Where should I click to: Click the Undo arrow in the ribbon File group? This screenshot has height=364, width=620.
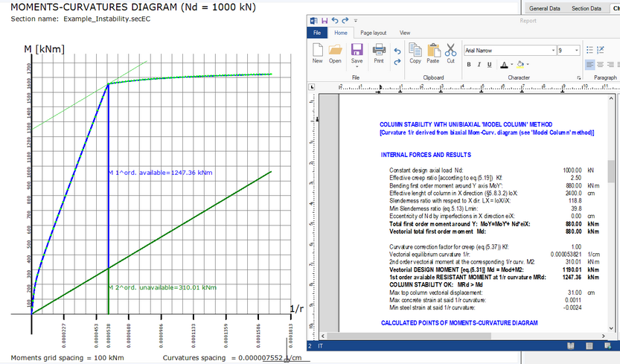(397, 51)
